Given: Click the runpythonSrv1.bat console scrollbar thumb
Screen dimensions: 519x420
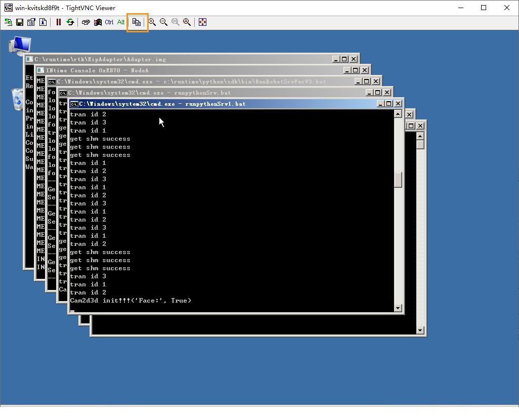Looking at the screenshot, I should 398,180.
